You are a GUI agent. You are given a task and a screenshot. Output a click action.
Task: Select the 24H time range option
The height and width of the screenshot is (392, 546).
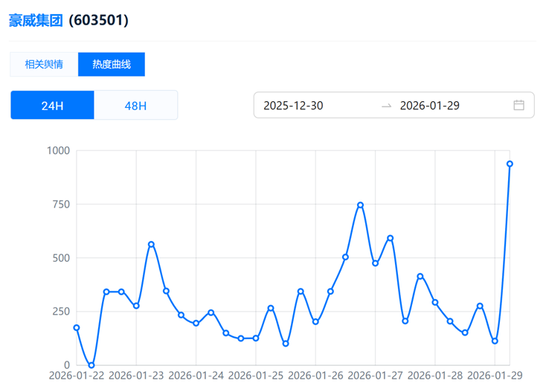(x=52, y=106)
